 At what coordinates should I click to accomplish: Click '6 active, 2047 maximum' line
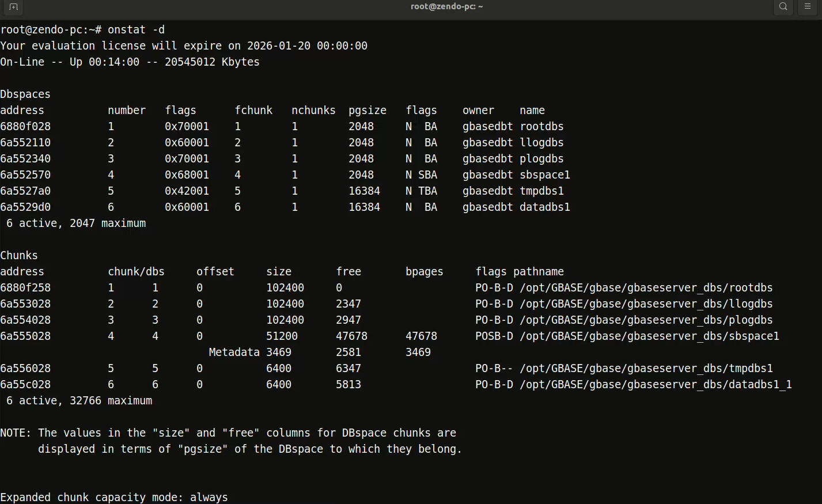click(x=76, y=223)
